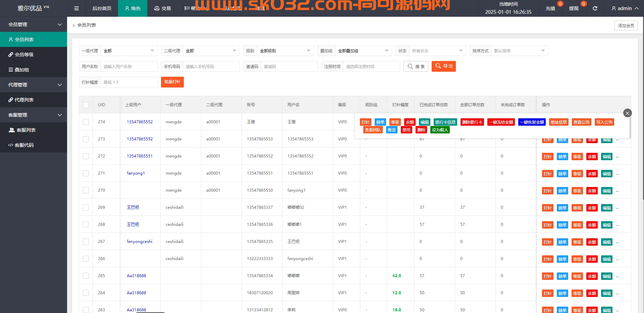Check the row checkbox for UID 273
The width and height of the screenshot is (644, 313).
86,139
